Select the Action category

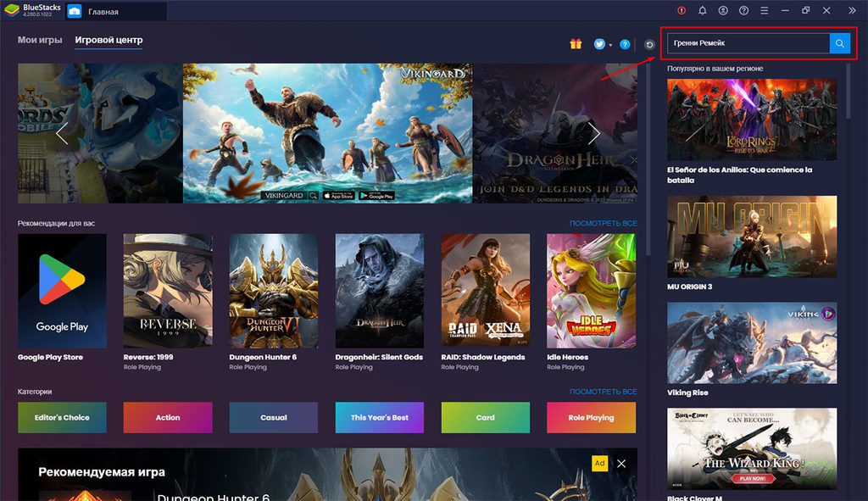(168, 417)
